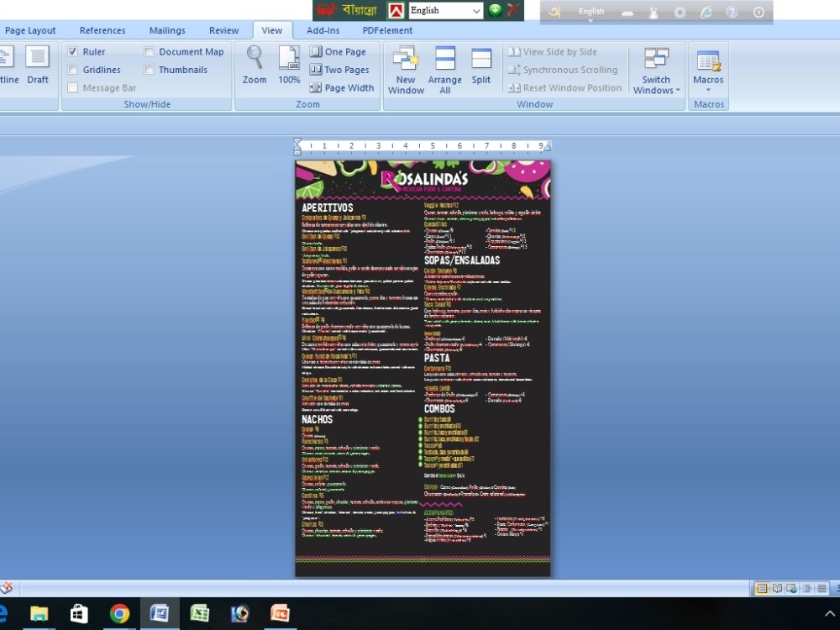Click the green Bijoy download arrow icon
Viewport: 840px width, 630px height.
(x=495, y=10)
